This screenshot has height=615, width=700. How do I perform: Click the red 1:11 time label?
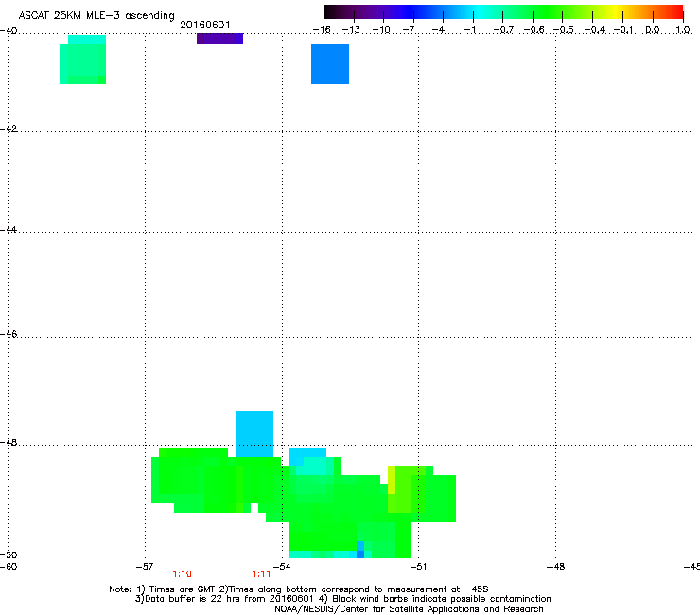pyautogui.click(x=261, y=574)
